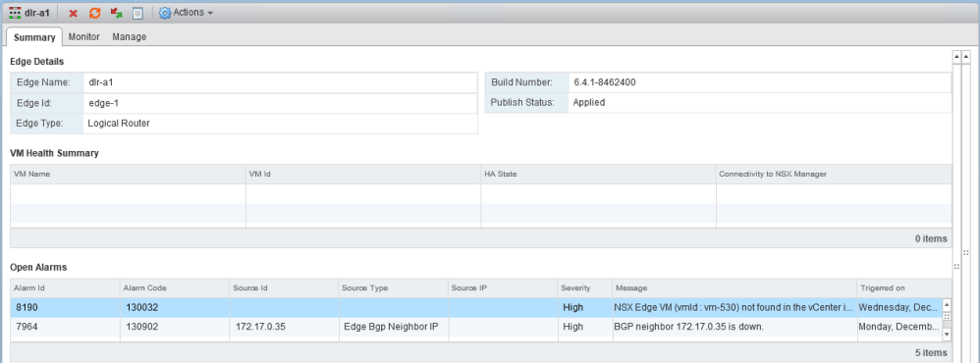Click the Logical Router edge type value
Viewport: 980px width, 363px height.
(119, 123)
